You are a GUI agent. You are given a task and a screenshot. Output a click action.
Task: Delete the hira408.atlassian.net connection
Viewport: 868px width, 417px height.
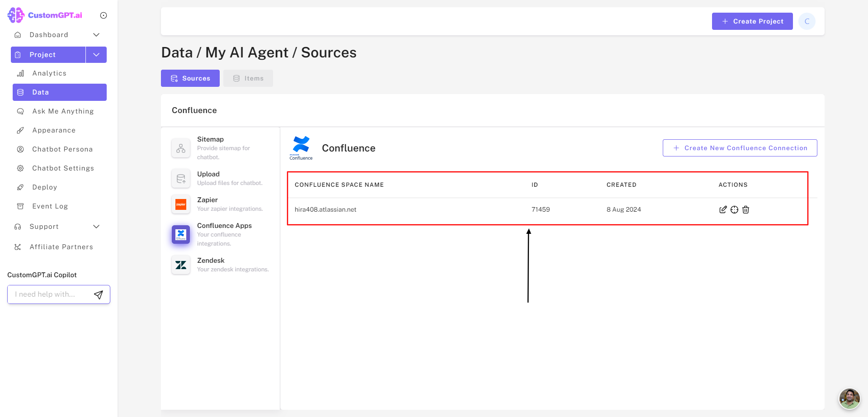coord(746,209)
